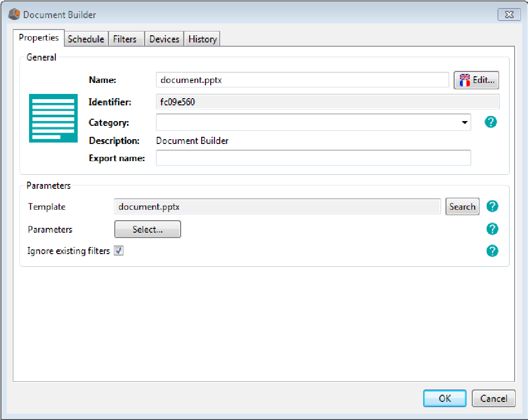This screenshot has width=528, height=420.
Task: Open help for the Parameters Select row
Action: point(492,229)
